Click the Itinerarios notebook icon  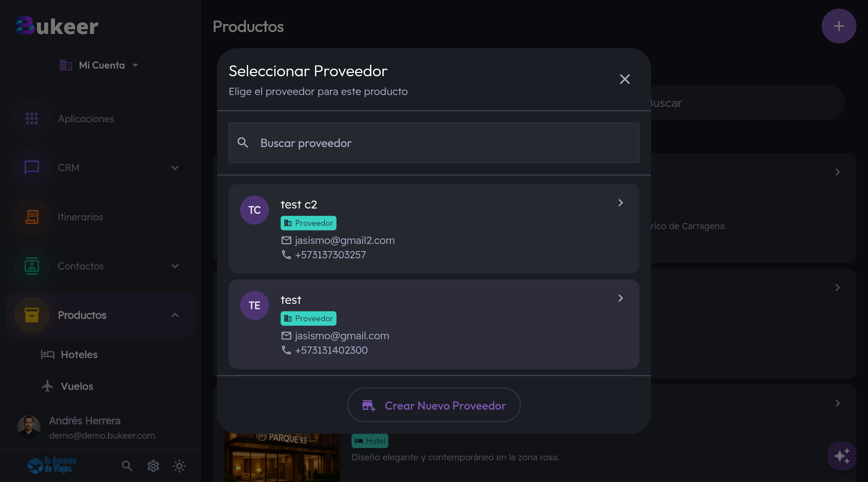coord(32,217)
